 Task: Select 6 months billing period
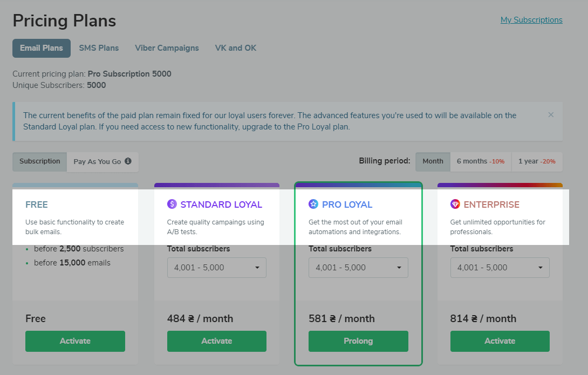coord(481,162)
